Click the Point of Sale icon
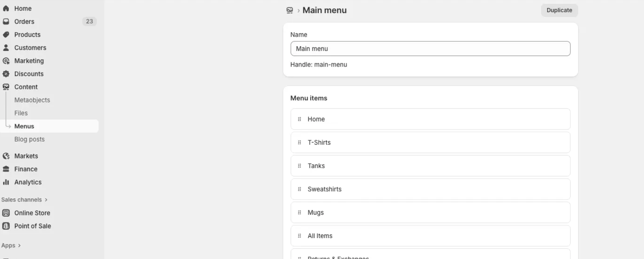The width and height of the screenshot is (644, 259). click(x=6, y=226)
